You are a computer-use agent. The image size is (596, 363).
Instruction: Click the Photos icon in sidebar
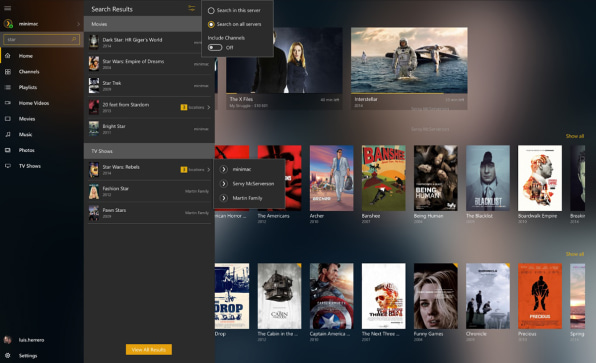8,150
